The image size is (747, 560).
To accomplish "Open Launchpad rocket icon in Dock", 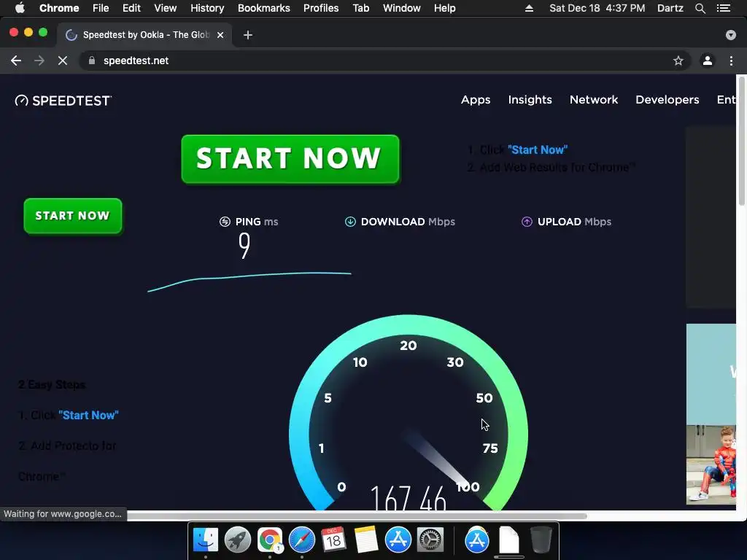I will click(238, 540).
